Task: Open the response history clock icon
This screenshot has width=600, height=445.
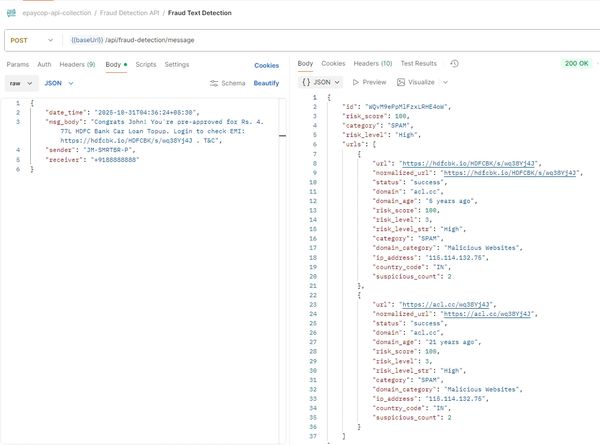Action: point(454,64)
